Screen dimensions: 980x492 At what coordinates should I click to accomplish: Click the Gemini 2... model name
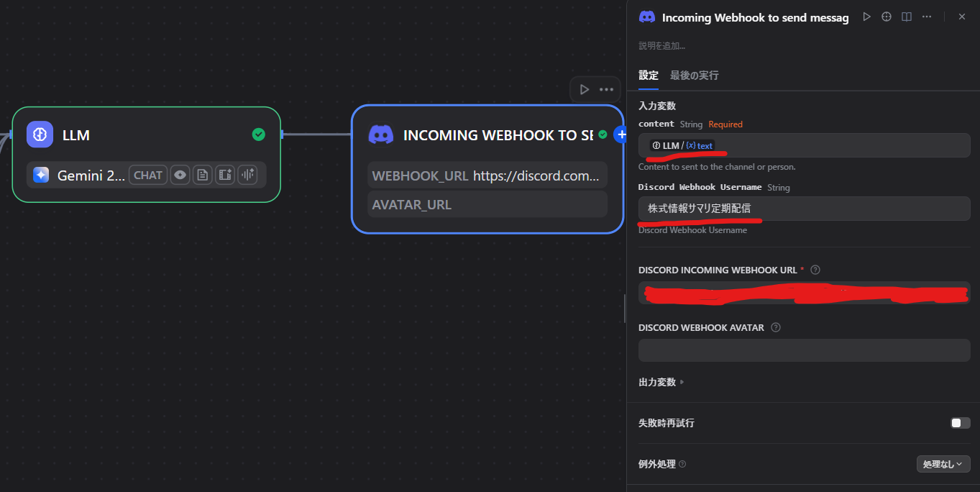(91, 176)
